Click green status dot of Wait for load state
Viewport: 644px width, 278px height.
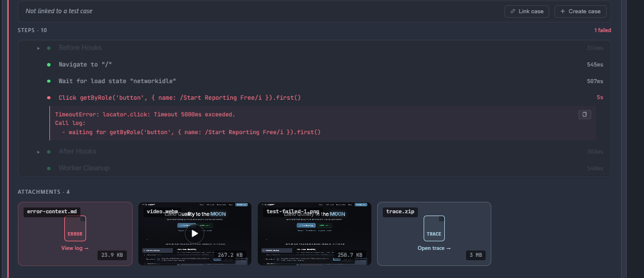49,81
